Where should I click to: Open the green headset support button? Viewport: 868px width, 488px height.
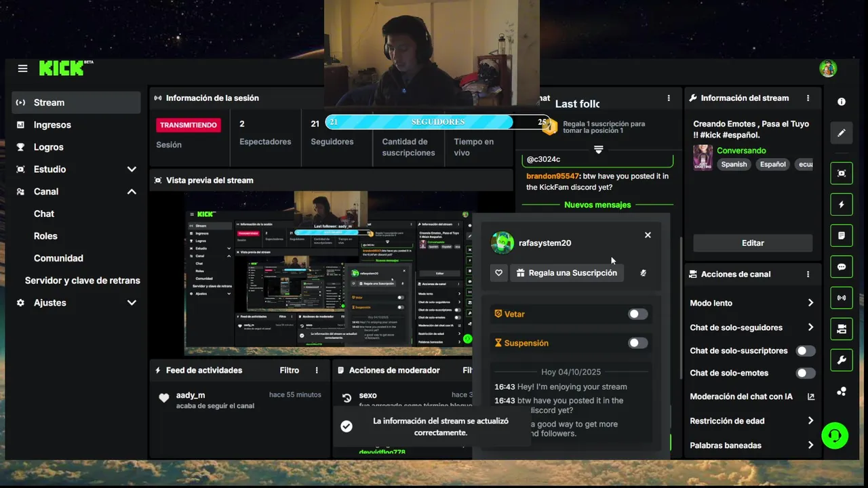coord(835,435)
